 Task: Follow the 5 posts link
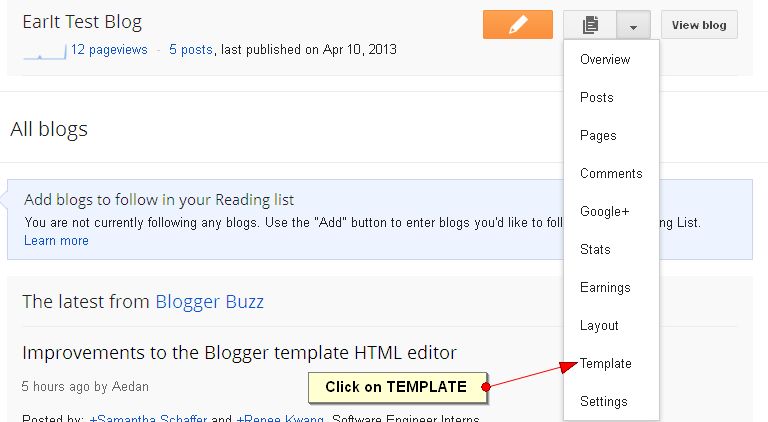(191, 49)
